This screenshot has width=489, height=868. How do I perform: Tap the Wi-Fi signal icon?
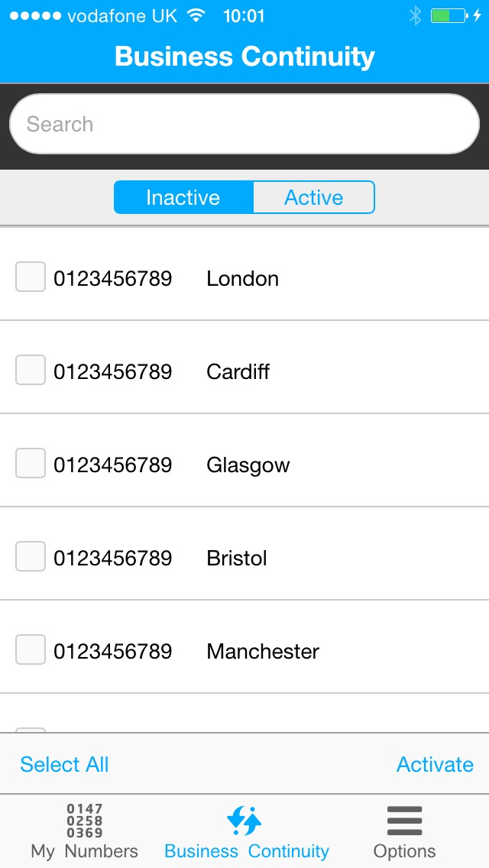[196, 15]
